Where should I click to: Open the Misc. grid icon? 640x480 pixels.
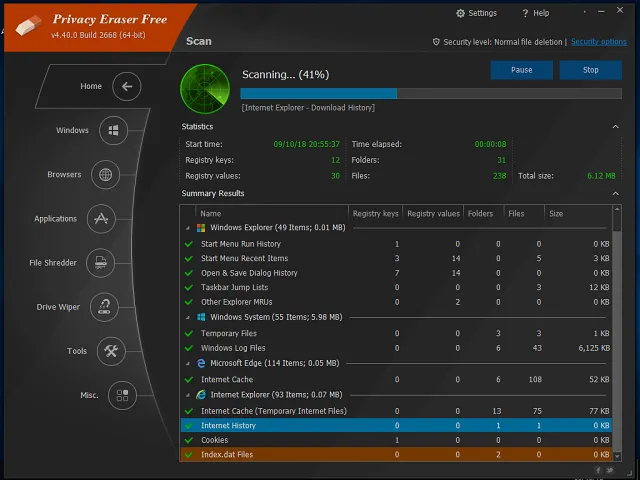(x=121, y=395)
